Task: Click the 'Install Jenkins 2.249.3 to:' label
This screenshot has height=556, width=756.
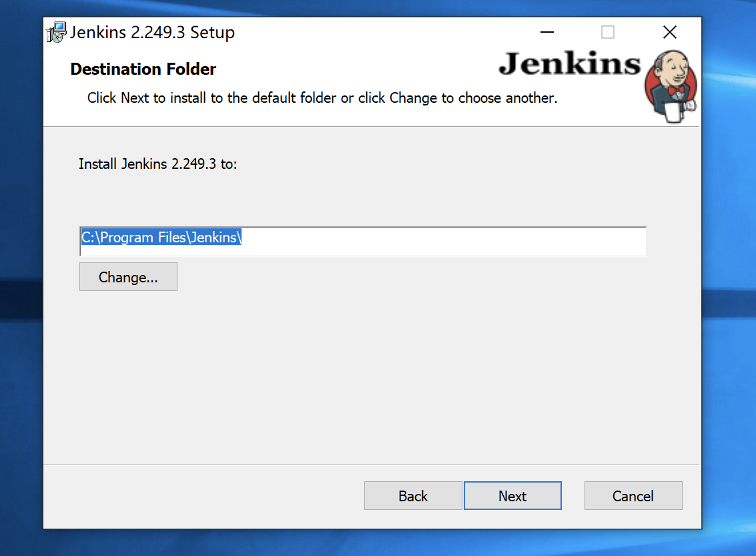Action: [x=157, y=164]
